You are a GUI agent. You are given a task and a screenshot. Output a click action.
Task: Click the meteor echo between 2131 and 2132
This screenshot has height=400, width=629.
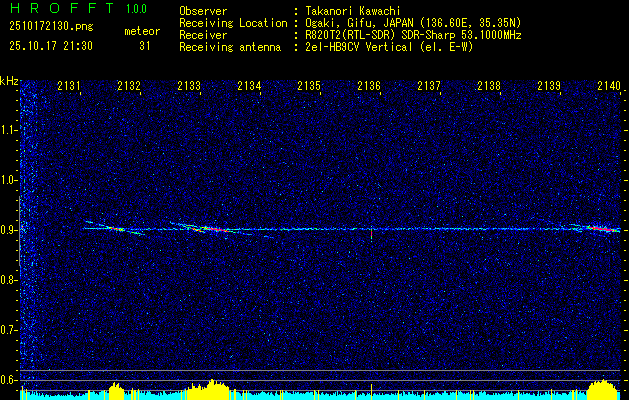115,228
